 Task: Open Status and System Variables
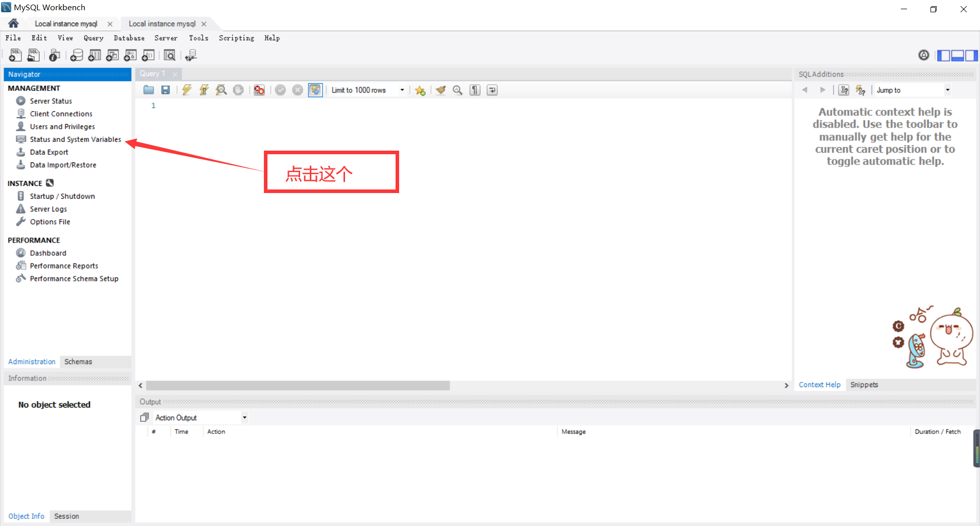point(75,139)
